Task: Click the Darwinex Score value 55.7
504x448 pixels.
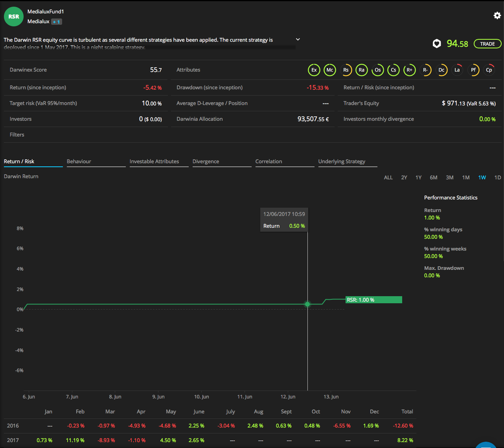Action: 156,70
